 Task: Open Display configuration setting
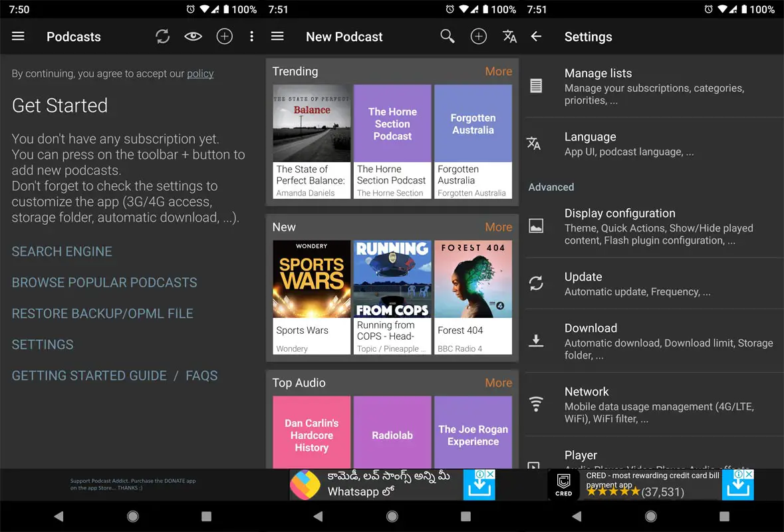pos(654,226)
